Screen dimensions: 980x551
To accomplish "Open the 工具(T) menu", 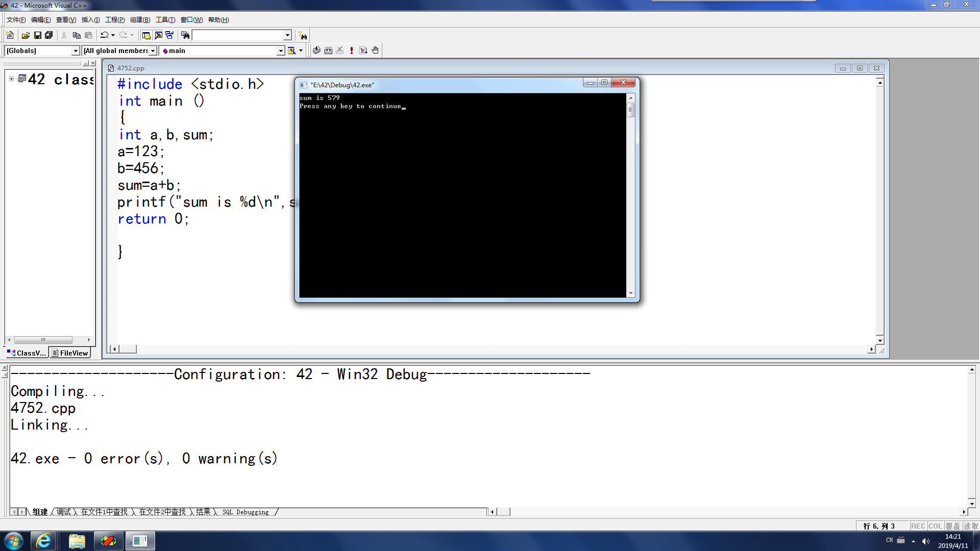I will pos(165,20).
